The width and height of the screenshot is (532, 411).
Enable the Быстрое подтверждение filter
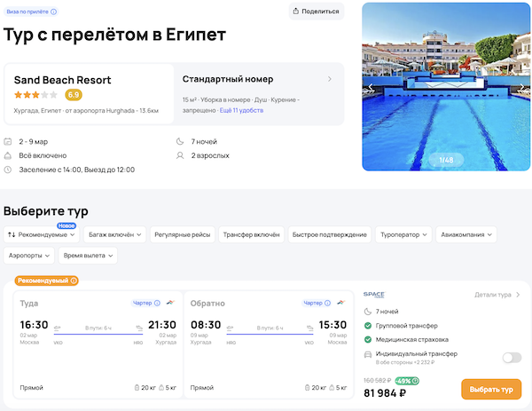328,234
